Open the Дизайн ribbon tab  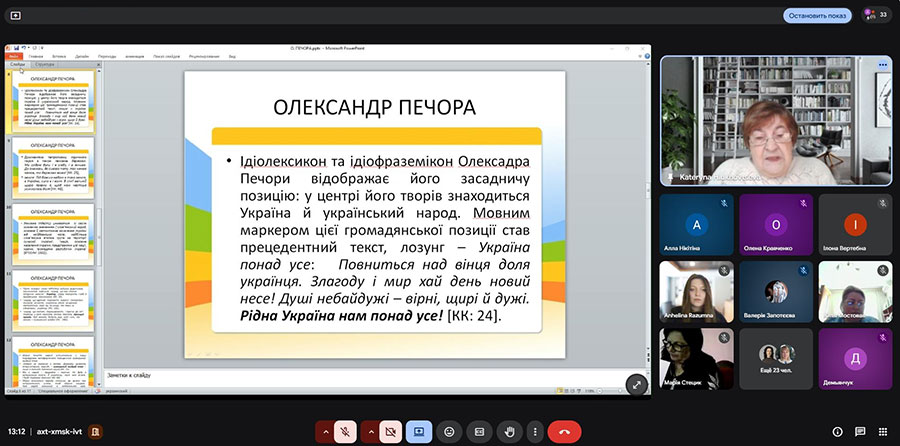tap(82, 56)
